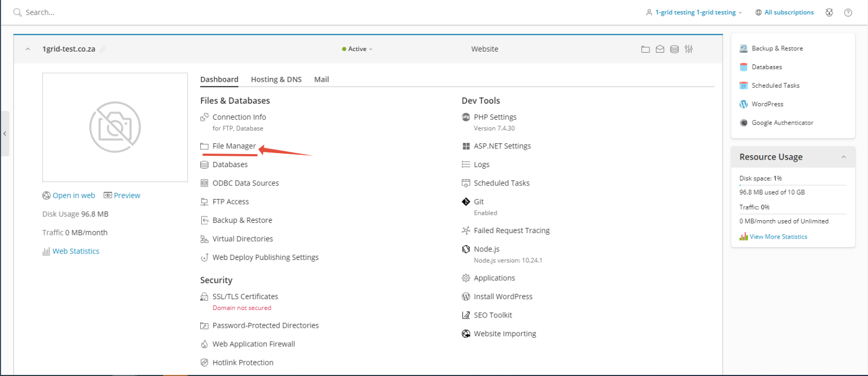Image resolution: width=868 pixels, height=376 pixels.
Task: Open Databases under Files & Databases
Action: pyautogui.click(x=230, y=164)
